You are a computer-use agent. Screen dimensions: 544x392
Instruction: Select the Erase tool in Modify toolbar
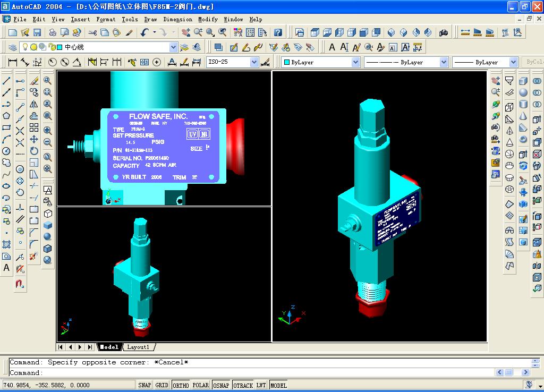(34, 81)
